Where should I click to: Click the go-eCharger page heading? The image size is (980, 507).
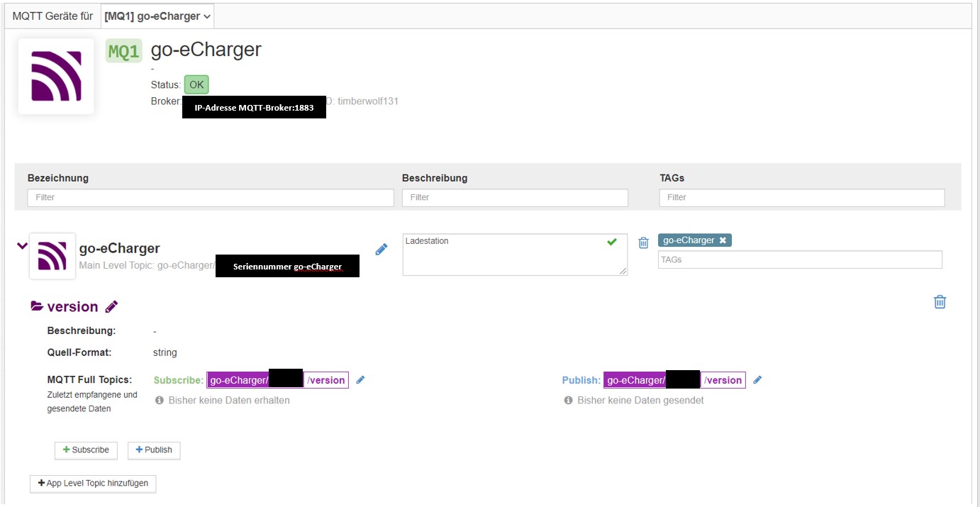tap(206, 50)
